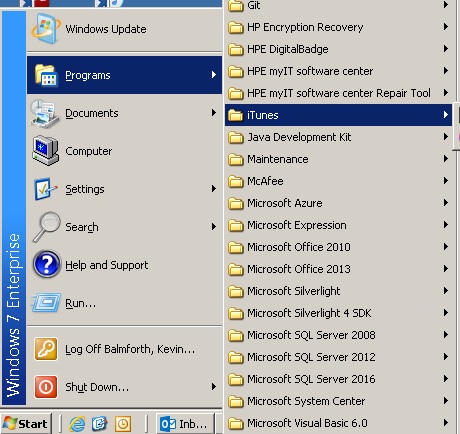Viewport: 460px width, 434px height.
Task: Expand the Documents submenu arrow
Action: 214,113
